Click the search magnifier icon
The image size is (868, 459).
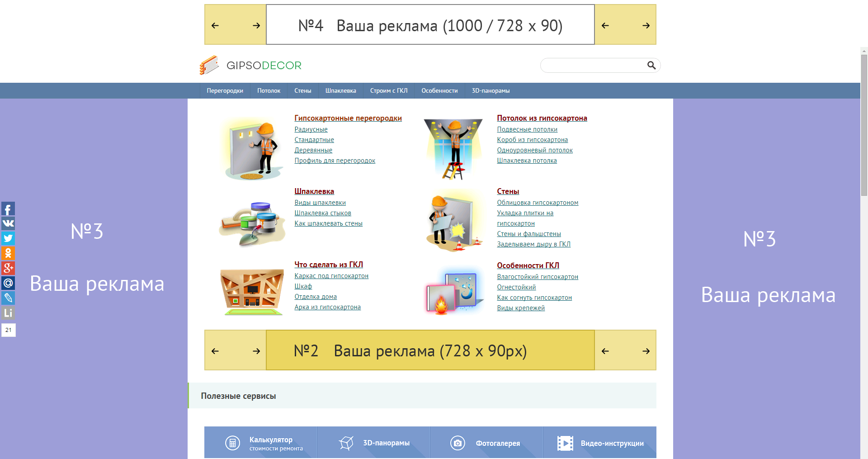(x=651, y=66)
